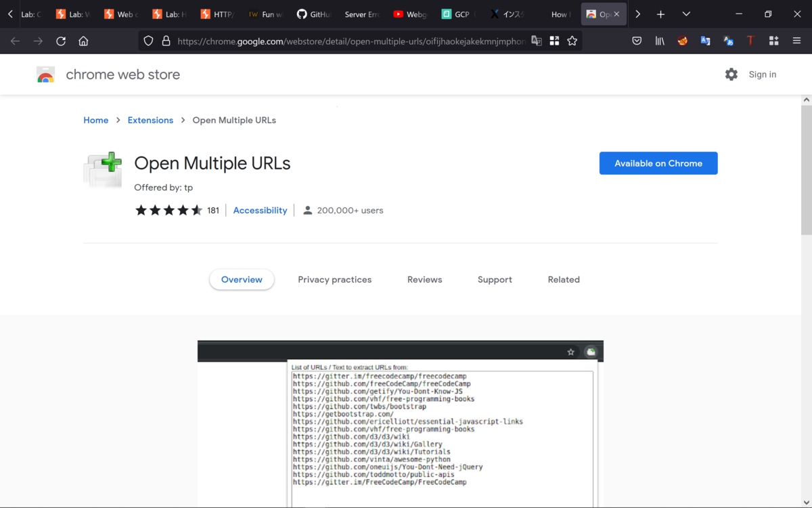Select the Overview tab
This screenshot has width=812, height=508.
(242, 280)
